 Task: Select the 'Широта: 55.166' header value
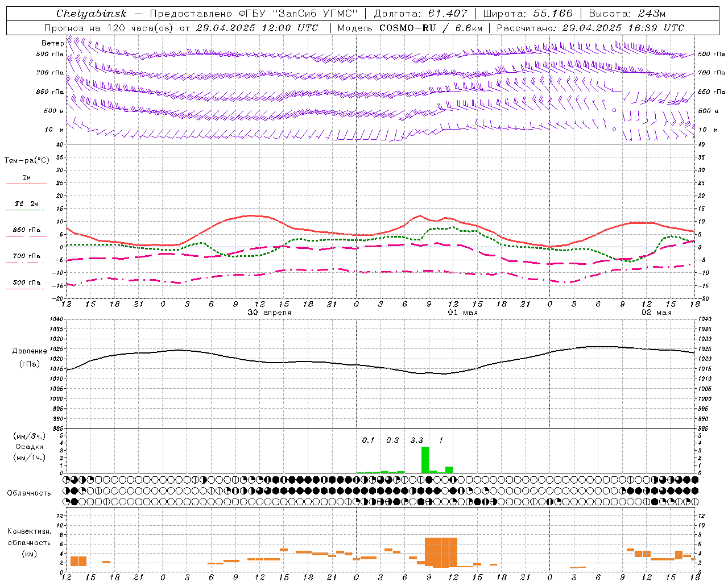point(527,14)
